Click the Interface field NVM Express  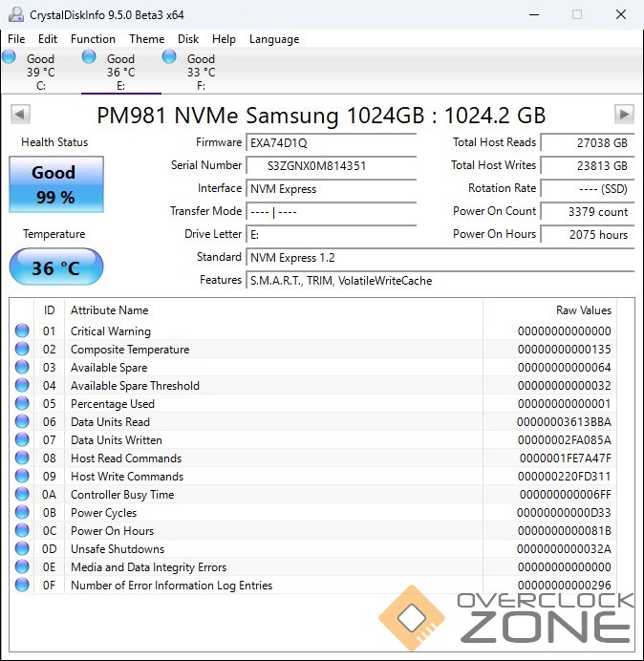point(331,189)
